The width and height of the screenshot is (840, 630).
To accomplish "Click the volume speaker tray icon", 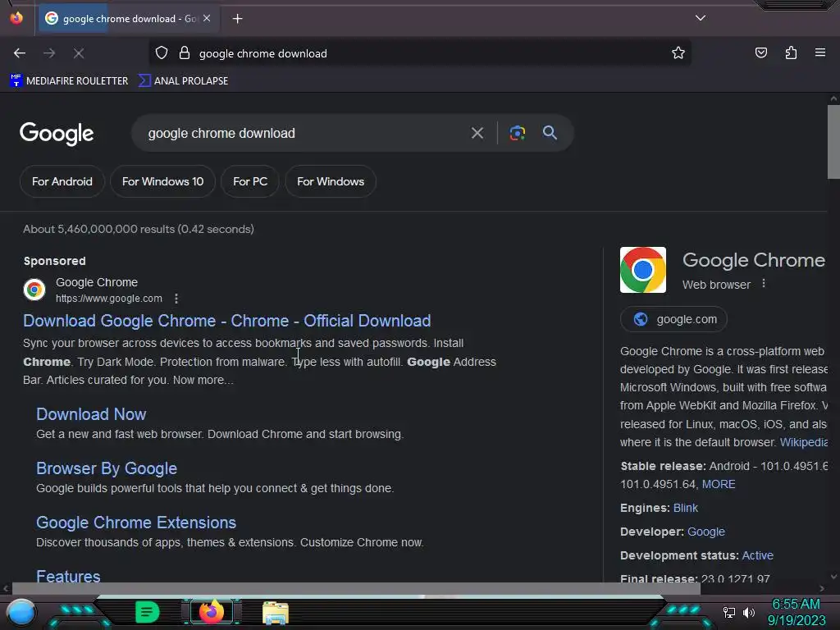I will click(x=749, y=612).
